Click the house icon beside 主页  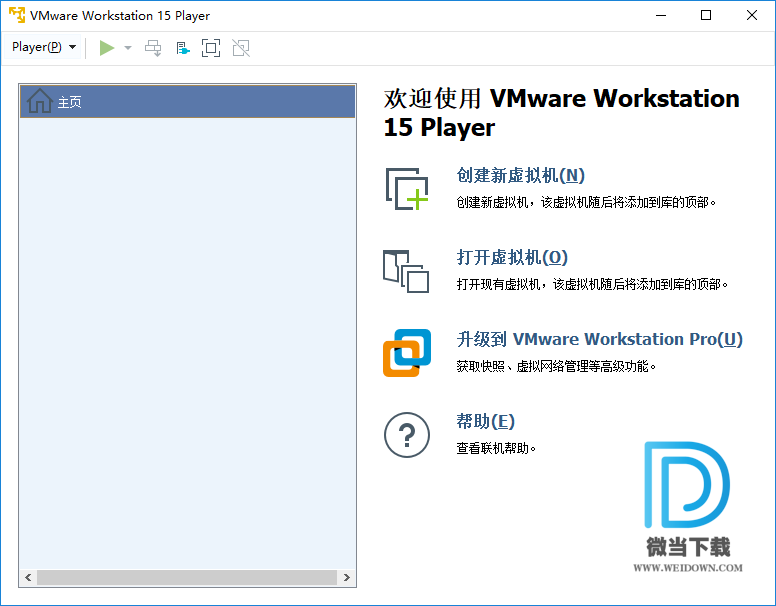pos(40,101)
